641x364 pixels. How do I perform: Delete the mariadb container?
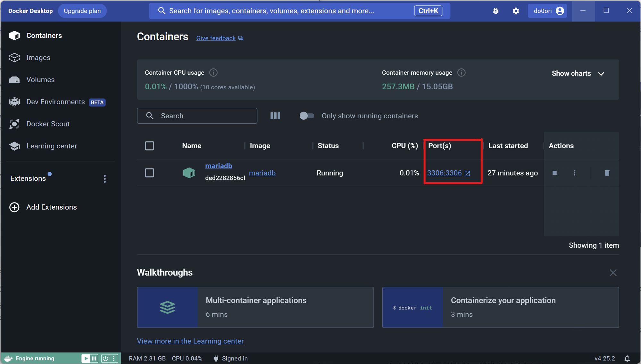pyautogui.click(x=607, y=173)
